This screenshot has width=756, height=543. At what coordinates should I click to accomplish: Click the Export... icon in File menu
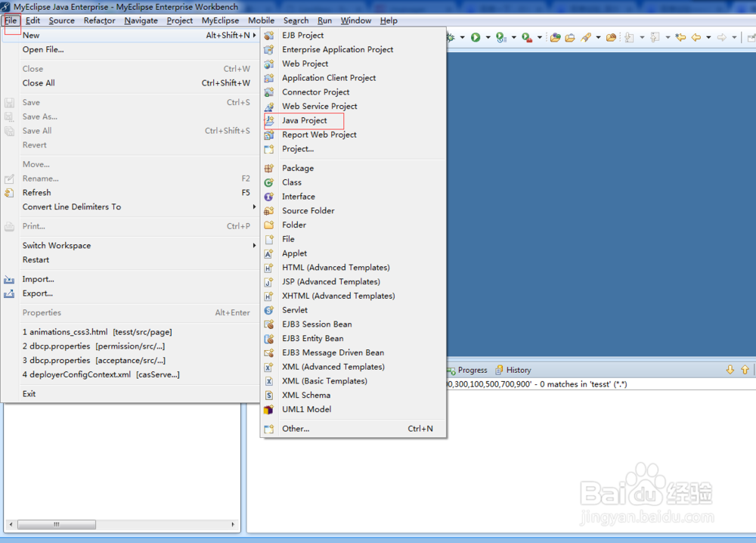pos(9,293)
